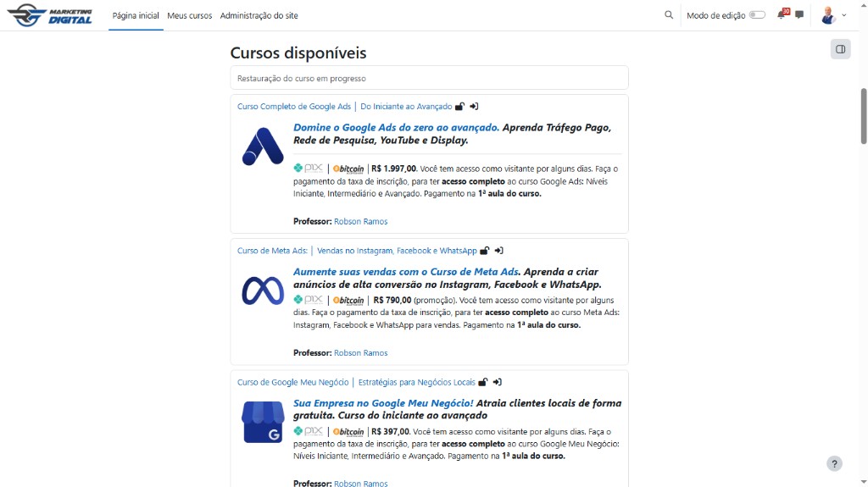This screenshot has width=868, height=487.
Task: Click bitcoin logo in Google Ads description
Action: coord(348,169)
